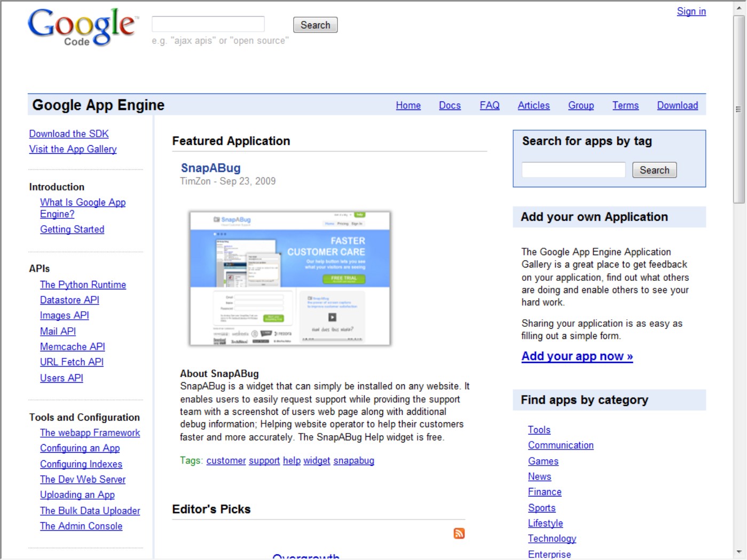Focus the Search for apps by tag field
Viewport: 747px width, 560px height.
pyautogui.click(x=573, y=170)
